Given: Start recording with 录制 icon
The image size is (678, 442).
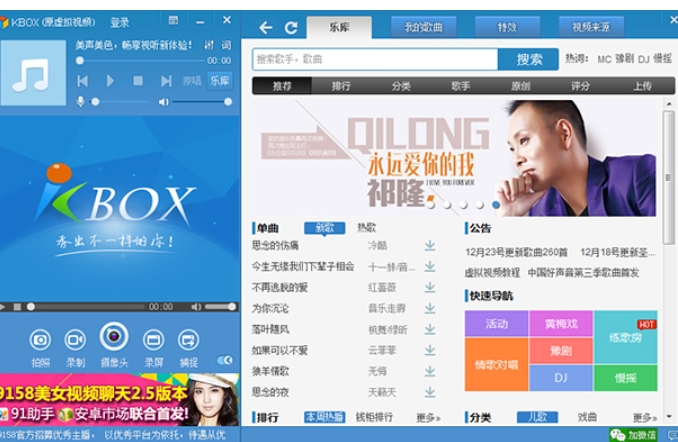Looking at the screenshot, I should click(x=75, y=340).
